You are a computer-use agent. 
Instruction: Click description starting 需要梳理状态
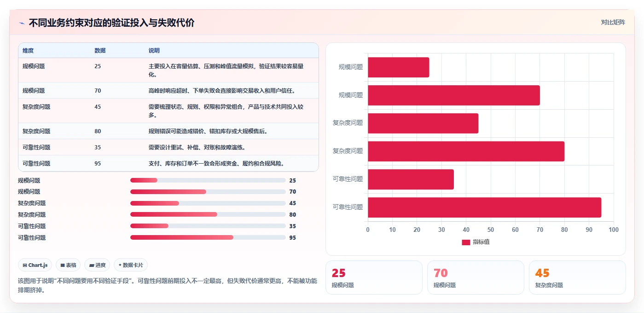(226, 111)
